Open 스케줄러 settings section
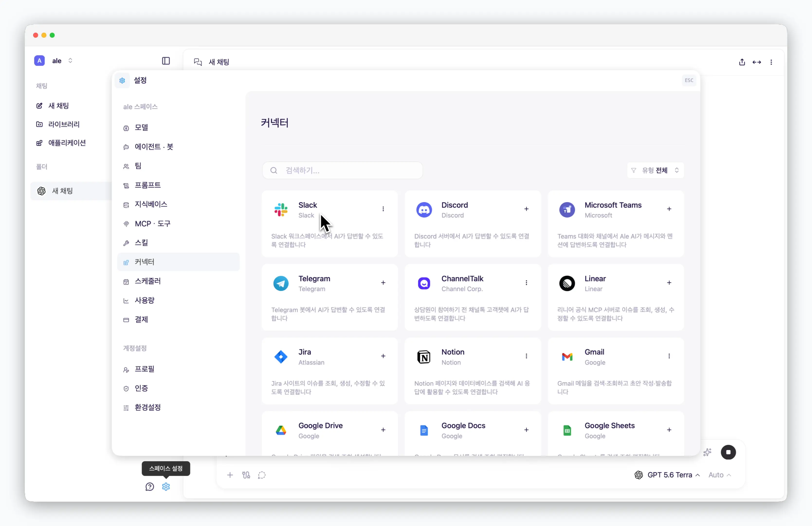 [x=178, y=281]
